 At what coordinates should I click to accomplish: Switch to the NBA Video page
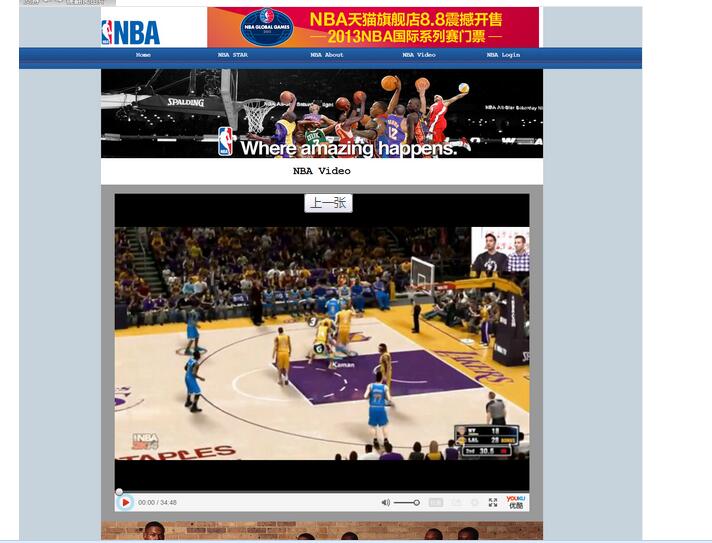[418, 55]
